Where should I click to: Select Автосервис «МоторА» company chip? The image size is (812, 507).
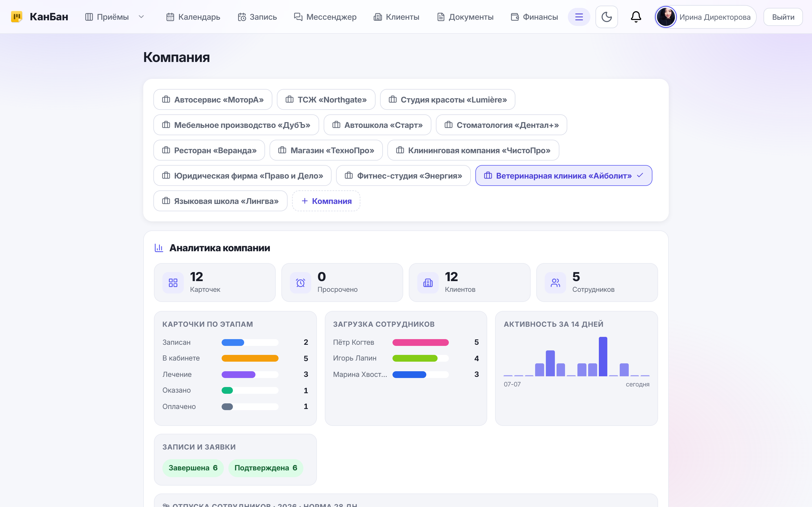[213, 100]
